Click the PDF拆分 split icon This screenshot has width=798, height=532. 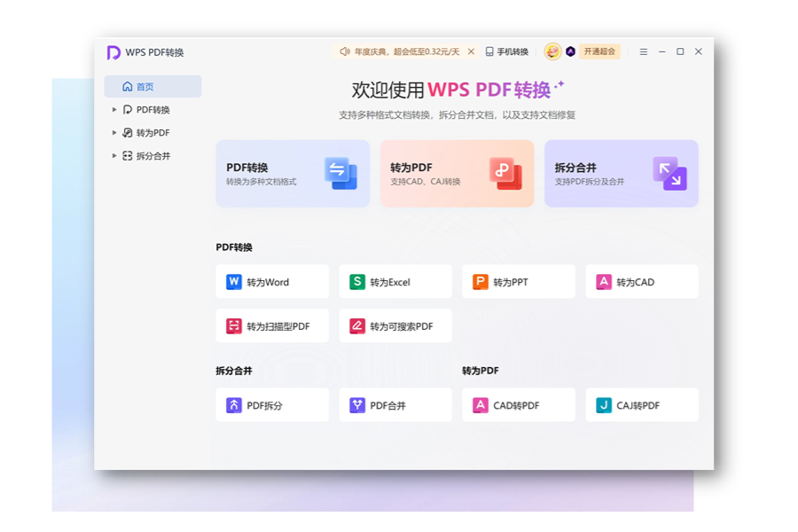233,405
